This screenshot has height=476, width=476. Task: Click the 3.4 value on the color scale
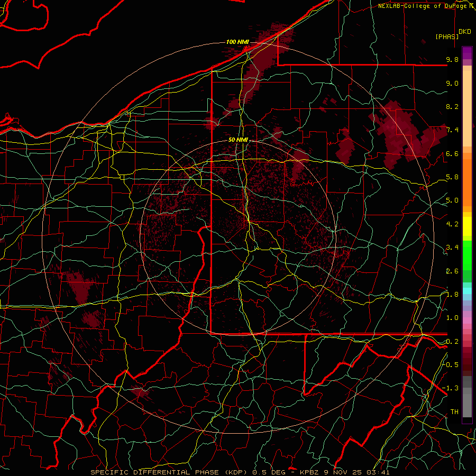452,248
